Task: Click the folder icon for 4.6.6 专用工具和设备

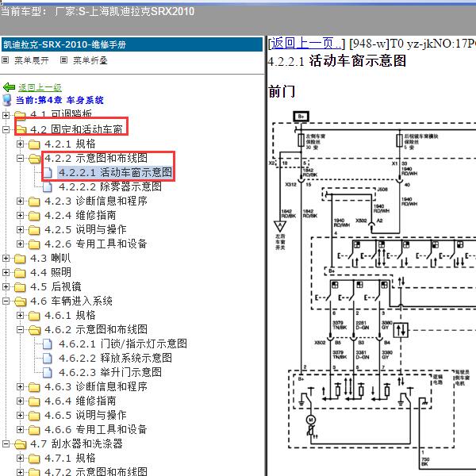Action: [34, 429]
